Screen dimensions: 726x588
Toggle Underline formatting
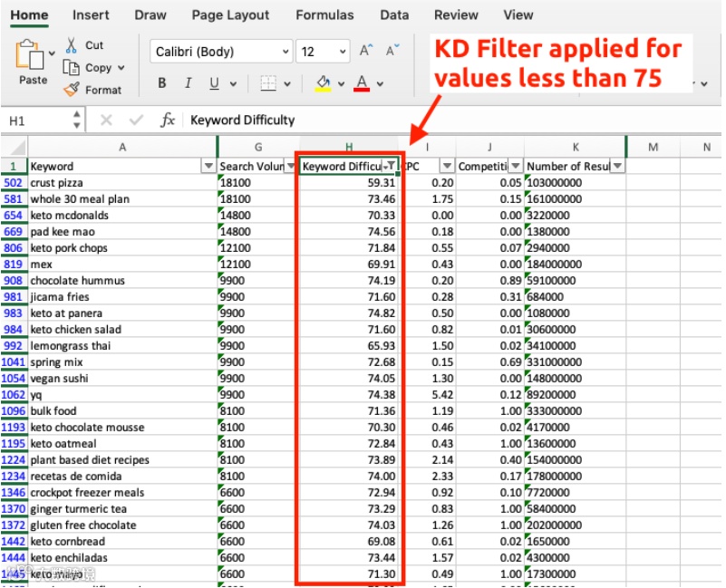coord(214,83)
